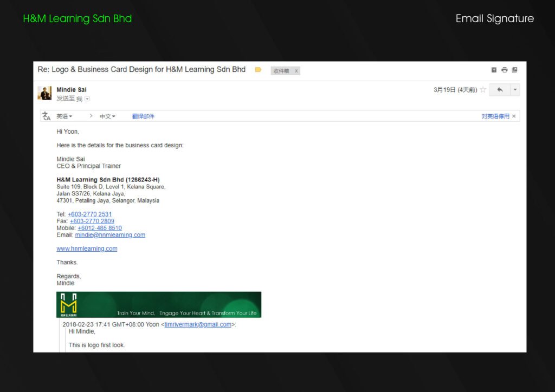Click the 翻译邮件 translate message link
The height and width of the screenshot is (392, 555).
143,116
